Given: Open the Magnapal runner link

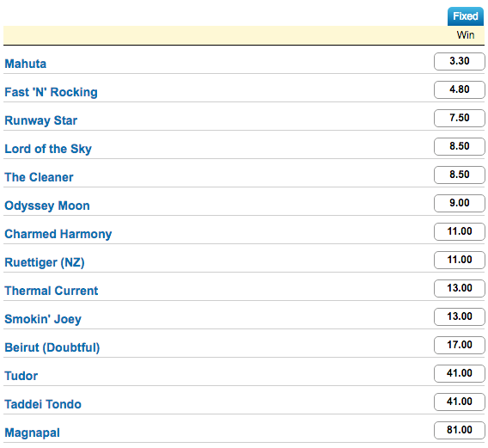Looking at the screenshot, I should [33, 433].
